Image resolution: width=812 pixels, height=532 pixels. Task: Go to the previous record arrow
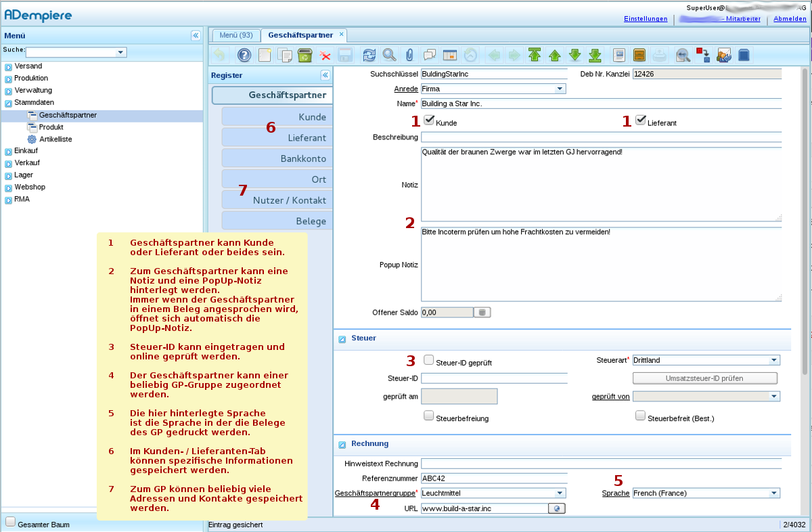point(555,56)
